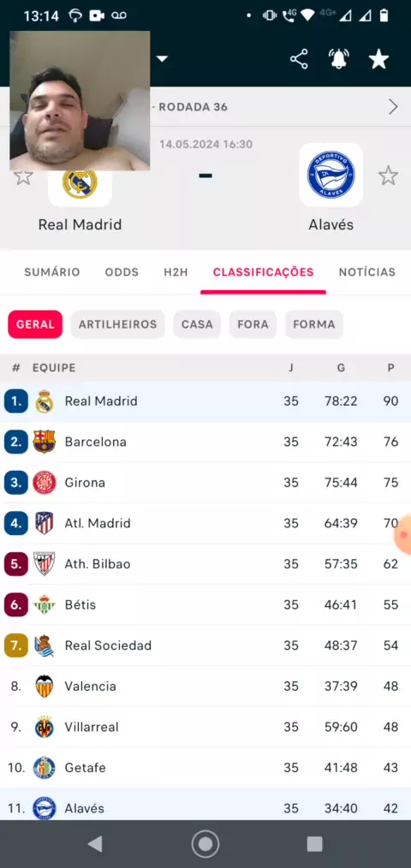The width and height of the screenshot is (411, 868).
Task: Tap the Android back navigation button
Action: click(x=95, y=844)
